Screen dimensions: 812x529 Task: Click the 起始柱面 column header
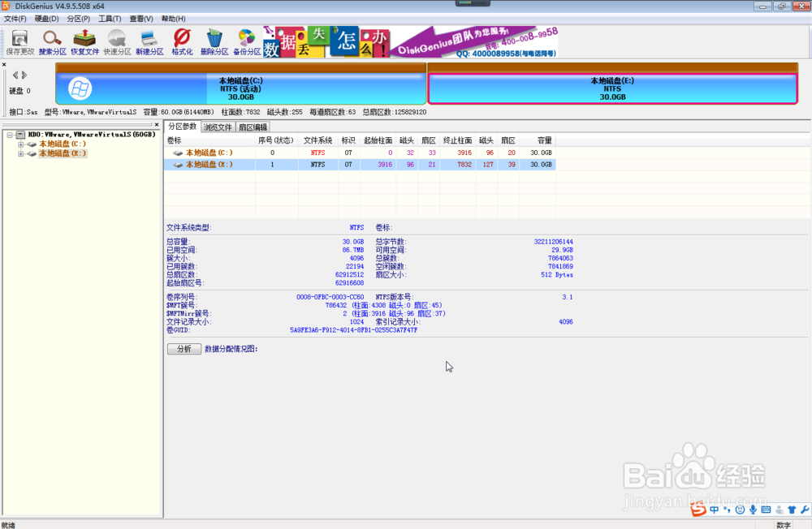click(x=378, y=140)
